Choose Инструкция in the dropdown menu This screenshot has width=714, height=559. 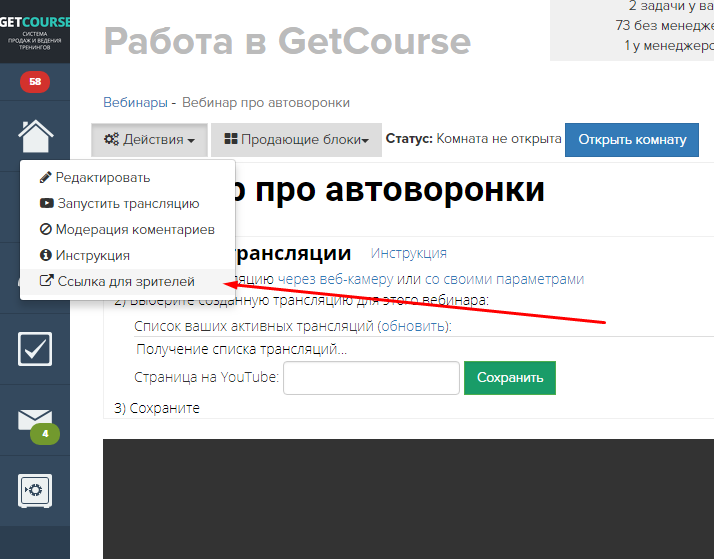(128, 255)
